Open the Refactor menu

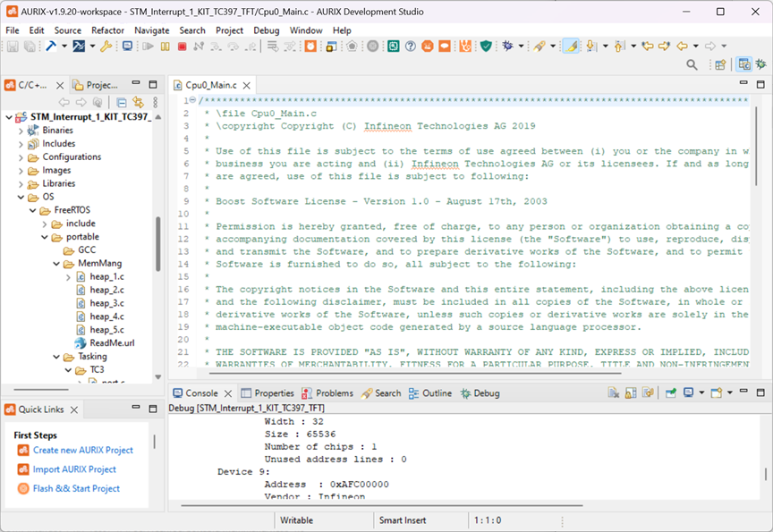coord(107,30)
